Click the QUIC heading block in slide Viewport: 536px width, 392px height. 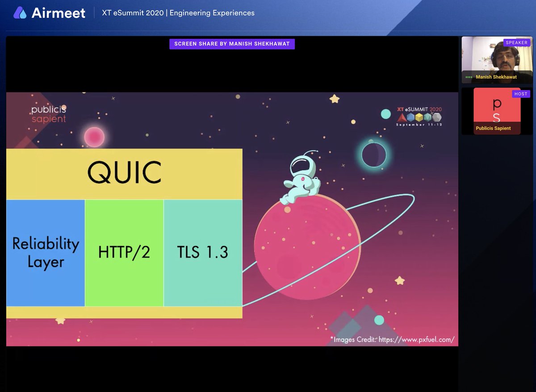(124, 174)
